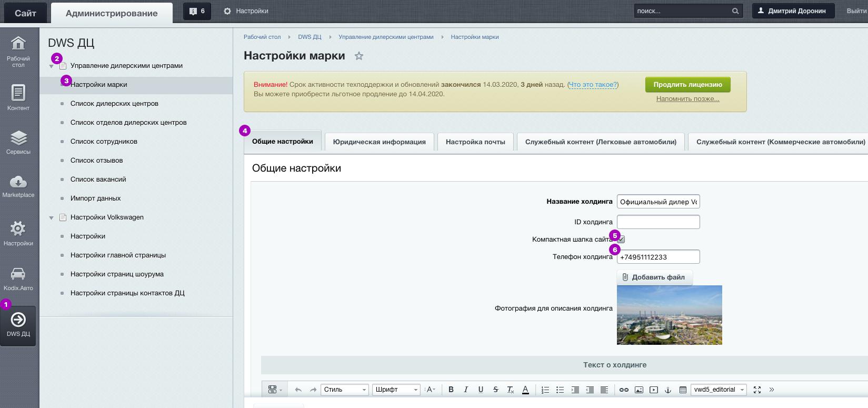Open the vwd5_editorial dropdown
This screenshot has height=408, width=868.
click(719, 390)
